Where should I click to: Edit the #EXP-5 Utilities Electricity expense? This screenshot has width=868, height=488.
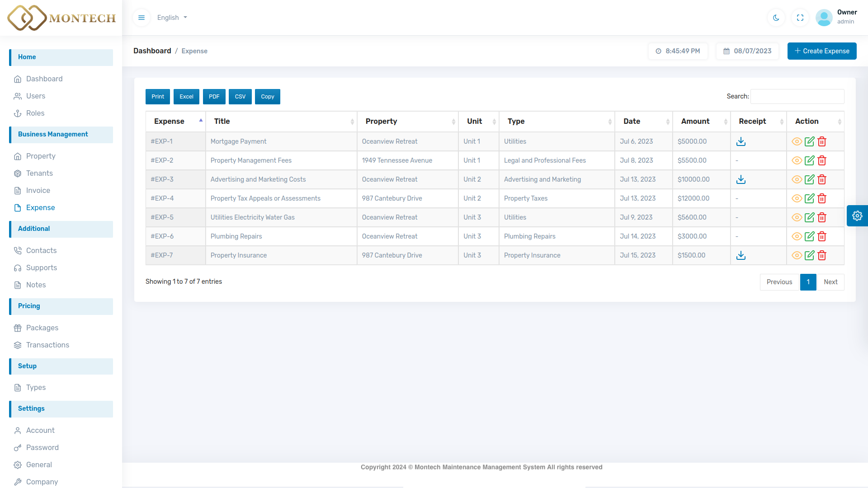809,217
